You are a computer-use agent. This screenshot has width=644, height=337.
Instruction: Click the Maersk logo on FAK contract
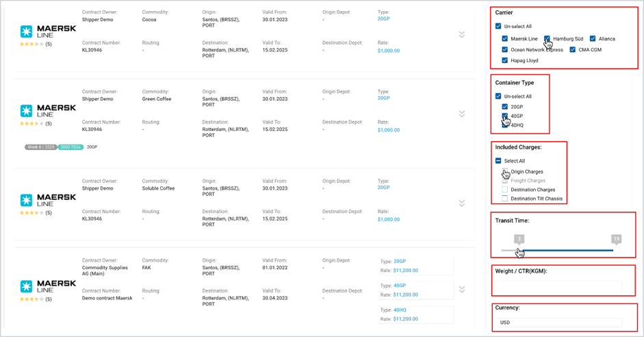pos(48,286)
